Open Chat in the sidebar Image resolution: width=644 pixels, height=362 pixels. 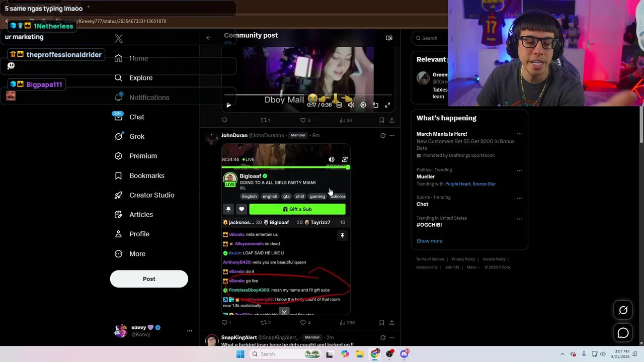pyautogui.click(x=129, y=117)
